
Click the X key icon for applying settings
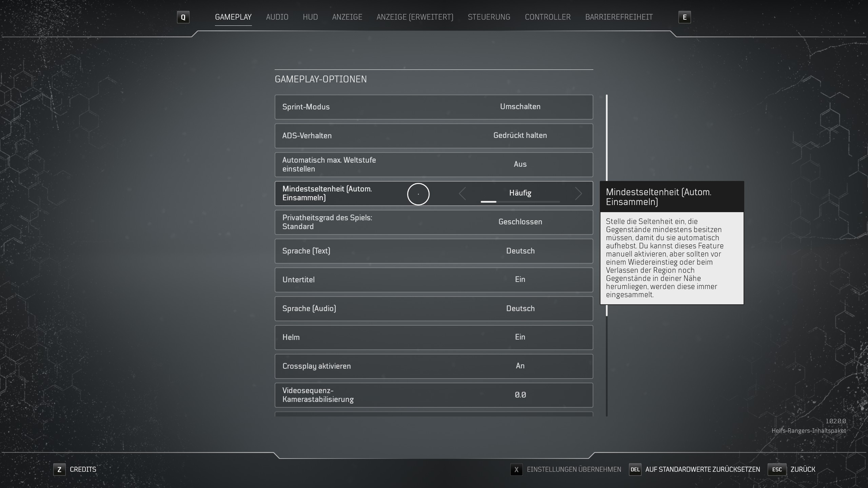click(516, 469)
